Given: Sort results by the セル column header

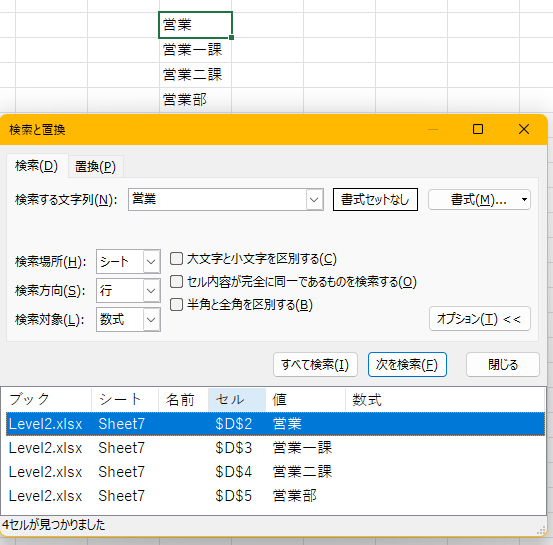Looking at the screenshot, I should point(237,400).
